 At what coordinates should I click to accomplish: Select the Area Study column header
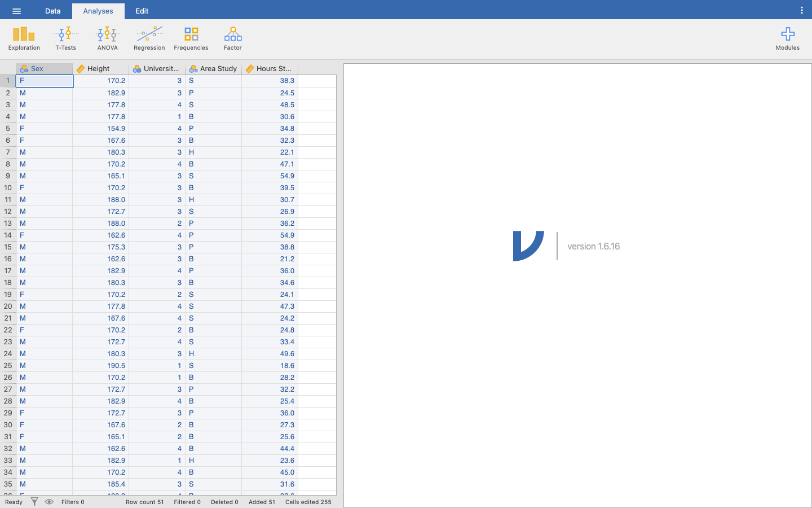point(214,69)
